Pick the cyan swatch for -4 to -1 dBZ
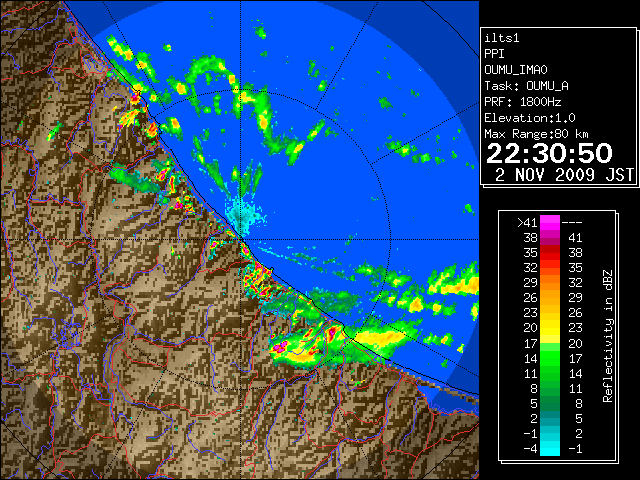Viewport: 640px width, 480px height. tap(550, 448)
